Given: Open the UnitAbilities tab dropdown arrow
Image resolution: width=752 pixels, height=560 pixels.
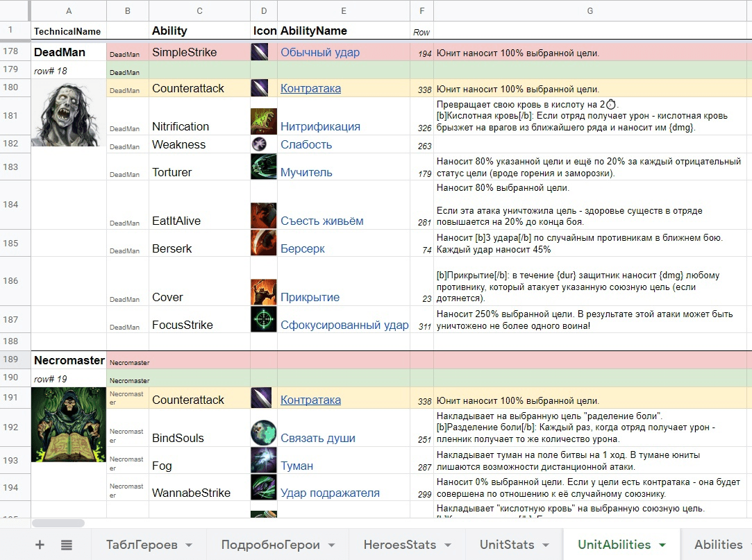Looking at the screenshot, I should 662,545.
